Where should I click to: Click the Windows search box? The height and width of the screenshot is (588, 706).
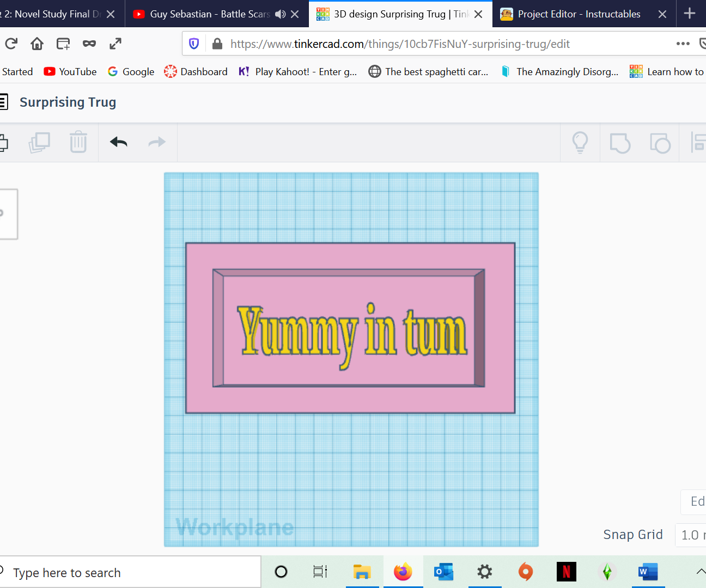[x=131, y=572]
